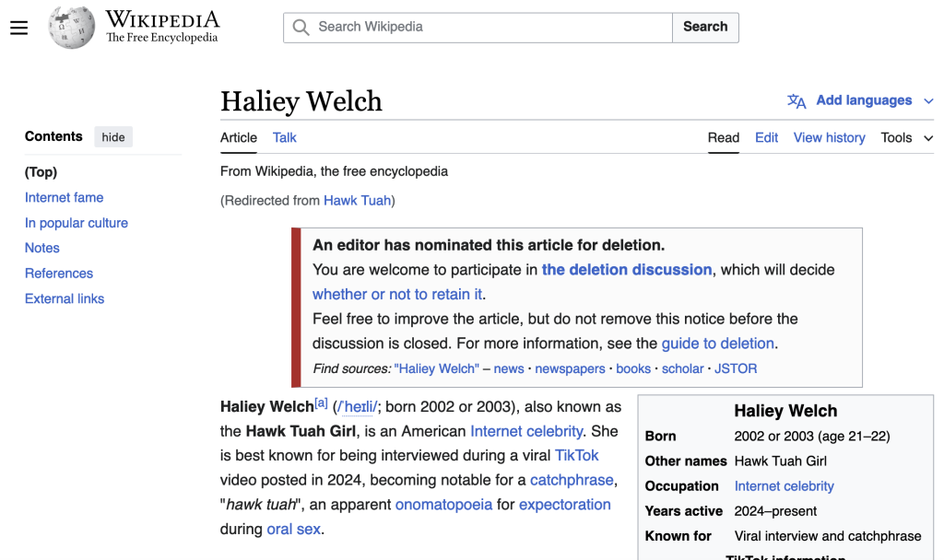Select the Read tab

click(x=723, y=138)
